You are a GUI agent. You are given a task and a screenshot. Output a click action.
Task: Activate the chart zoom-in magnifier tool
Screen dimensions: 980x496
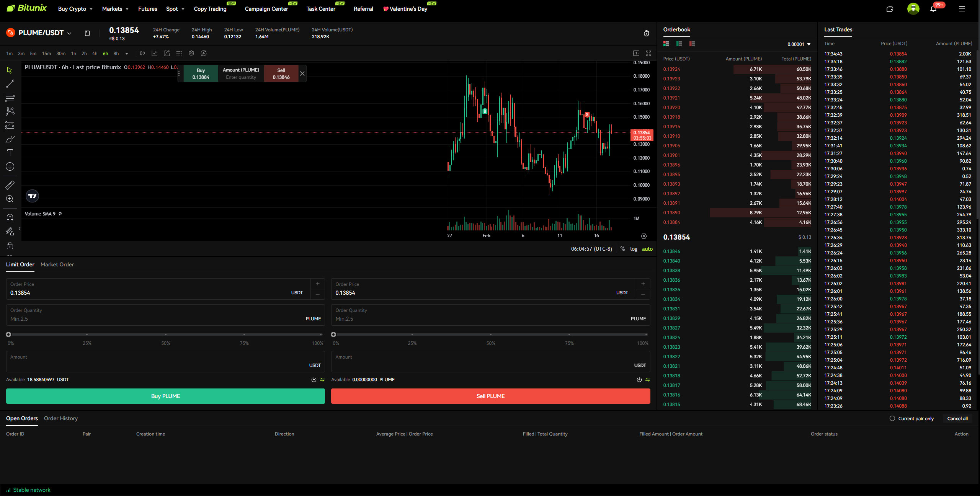point(10,199)
